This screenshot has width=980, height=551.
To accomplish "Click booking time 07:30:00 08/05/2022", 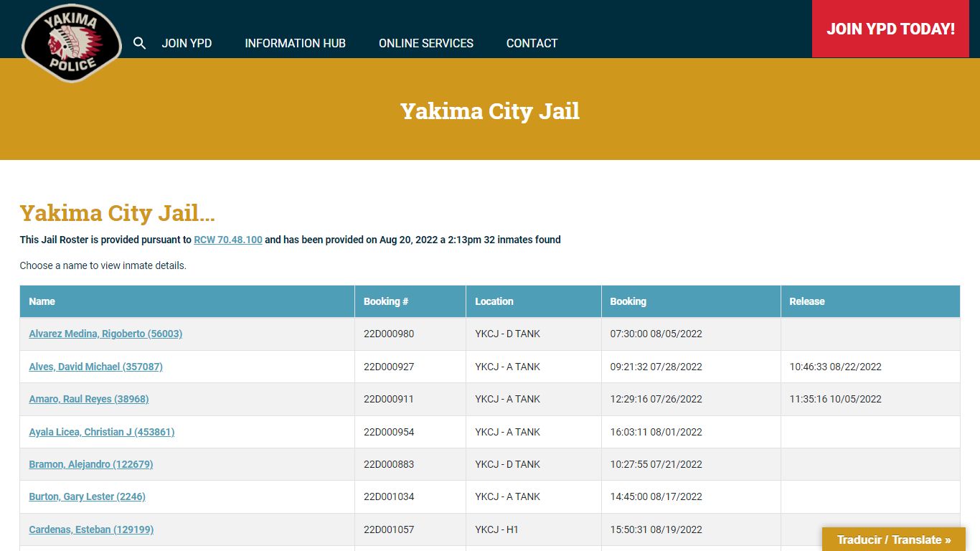I will click(656, 334).
